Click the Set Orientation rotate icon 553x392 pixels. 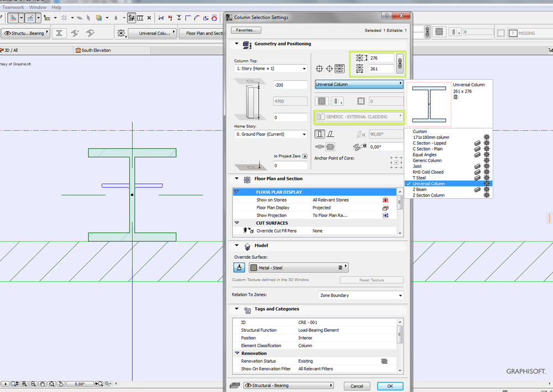61,384
